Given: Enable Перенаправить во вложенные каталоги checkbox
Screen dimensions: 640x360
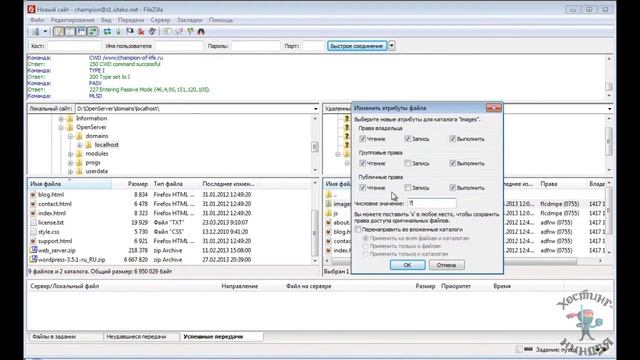Looking at the screenshot, I should (358, 230).
